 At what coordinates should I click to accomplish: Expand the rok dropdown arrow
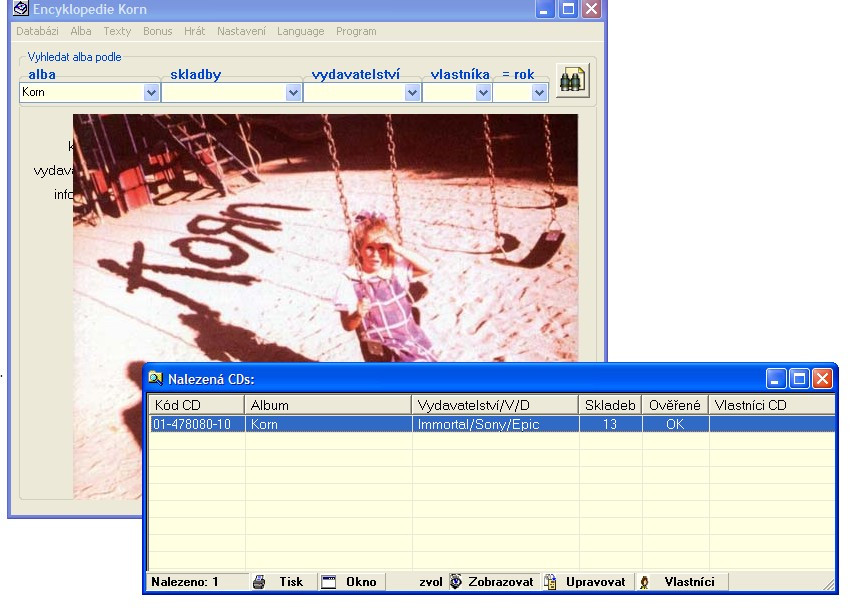tap(538, 93)
